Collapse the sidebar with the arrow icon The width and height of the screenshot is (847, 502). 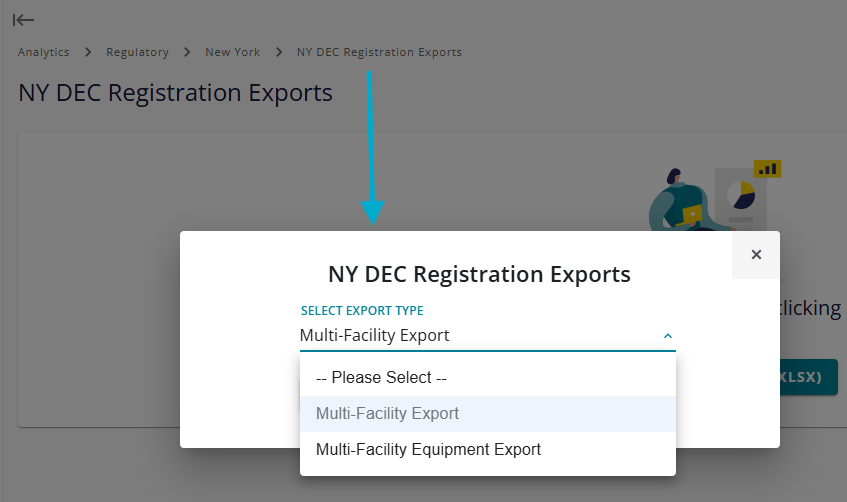23,21
